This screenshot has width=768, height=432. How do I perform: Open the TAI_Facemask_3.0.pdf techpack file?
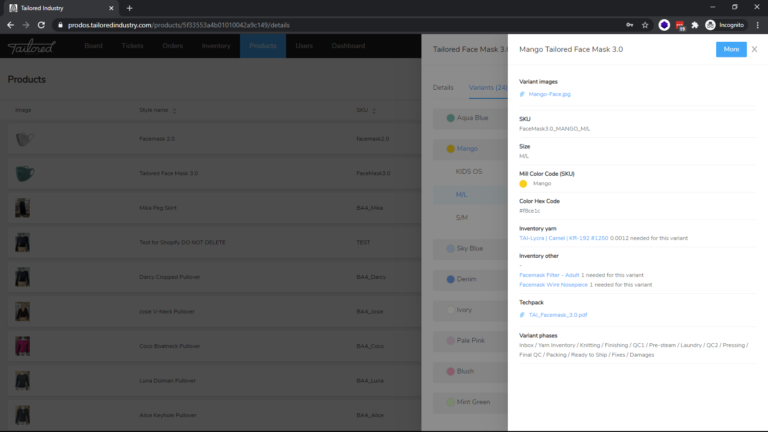click(557, 314)
